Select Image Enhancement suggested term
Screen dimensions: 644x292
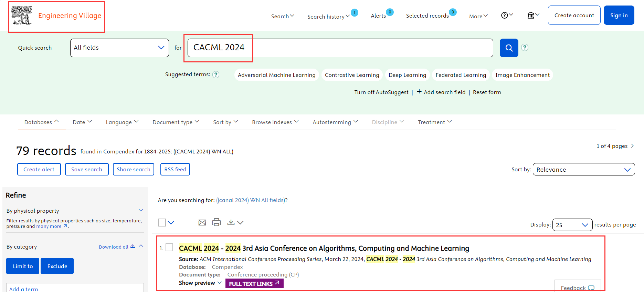tap(522, 75)
